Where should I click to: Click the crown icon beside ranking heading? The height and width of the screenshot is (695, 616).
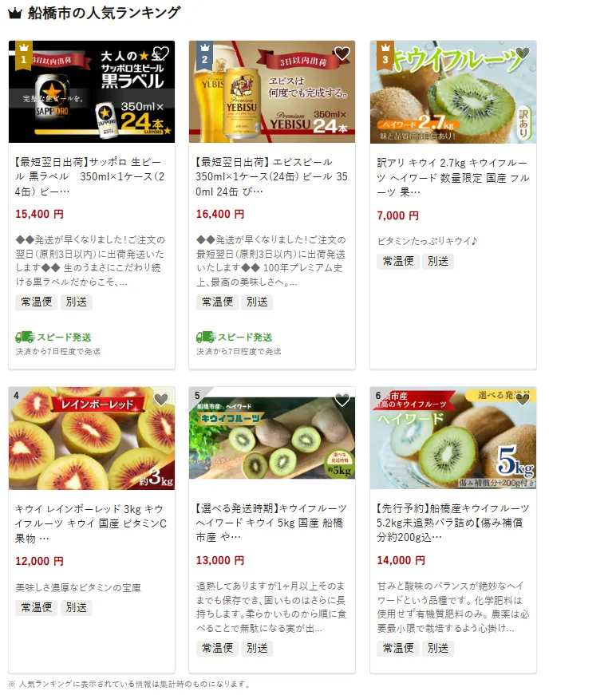pyautogui.click(x=15, y=13)
